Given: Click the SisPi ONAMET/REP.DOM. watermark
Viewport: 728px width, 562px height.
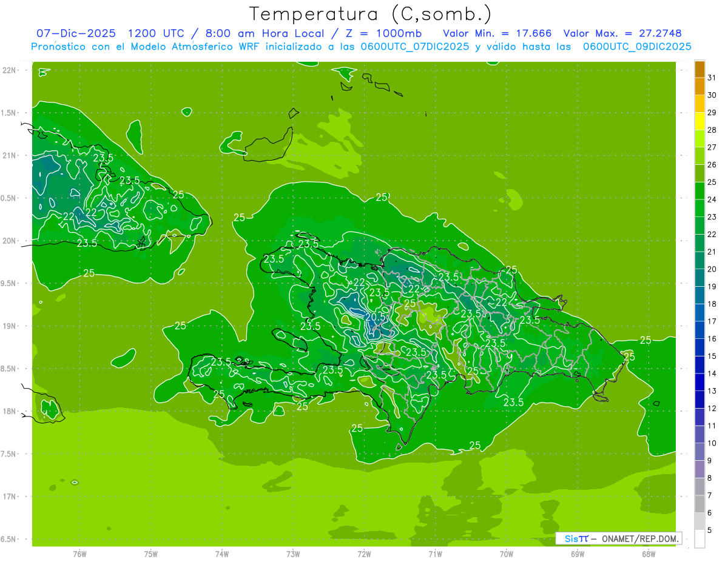Looking at the screenshot, I should coord(618,538).
